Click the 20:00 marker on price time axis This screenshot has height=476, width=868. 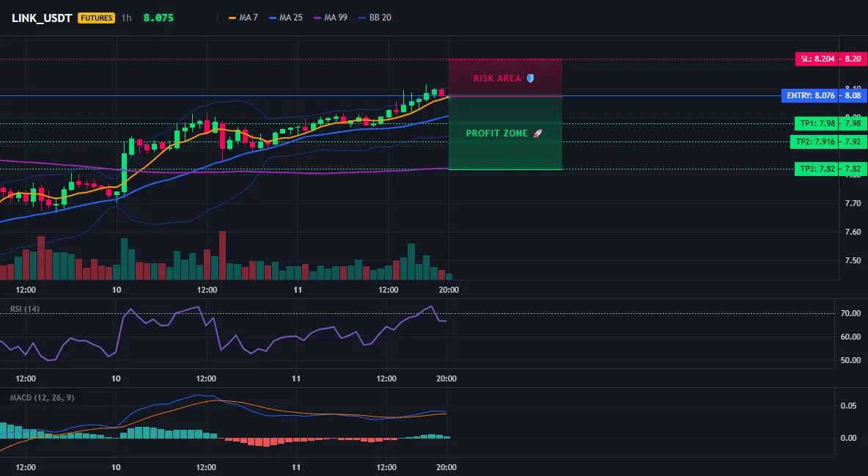(x=449, y=290)
